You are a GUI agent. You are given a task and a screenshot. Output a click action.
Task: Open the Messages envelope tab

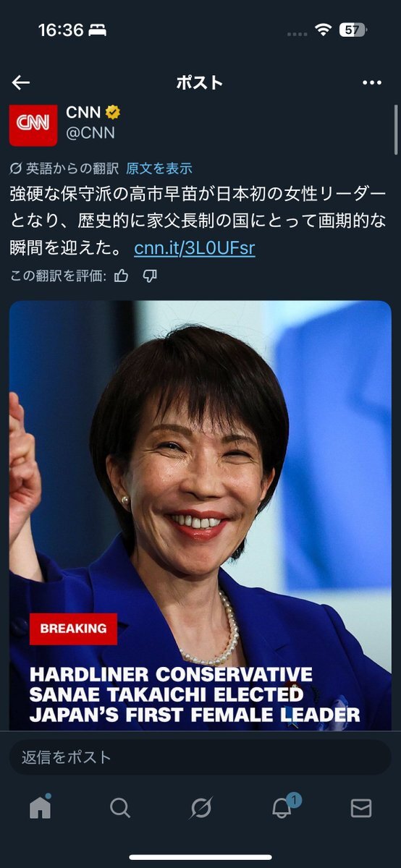click(361, 808)
